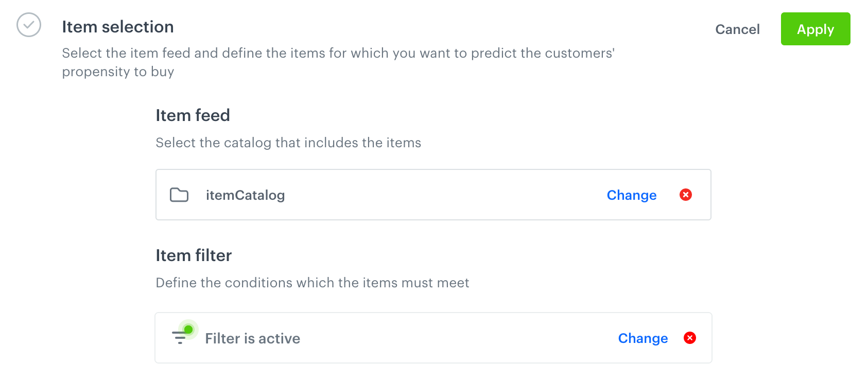
Task: Click the folder icon beside itemCatalog
Action: (179, 195)
